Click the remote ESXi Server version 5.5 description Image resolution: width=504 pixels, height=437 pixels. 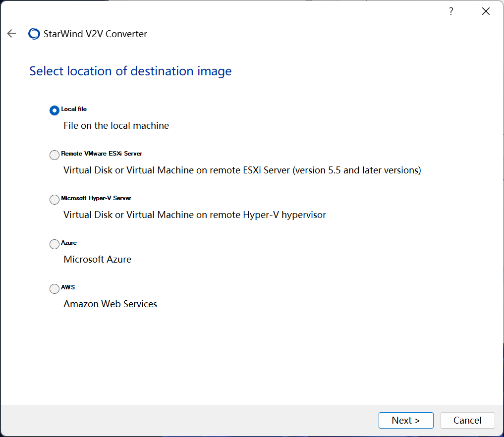pyautogui.click(x=242, y=170)
